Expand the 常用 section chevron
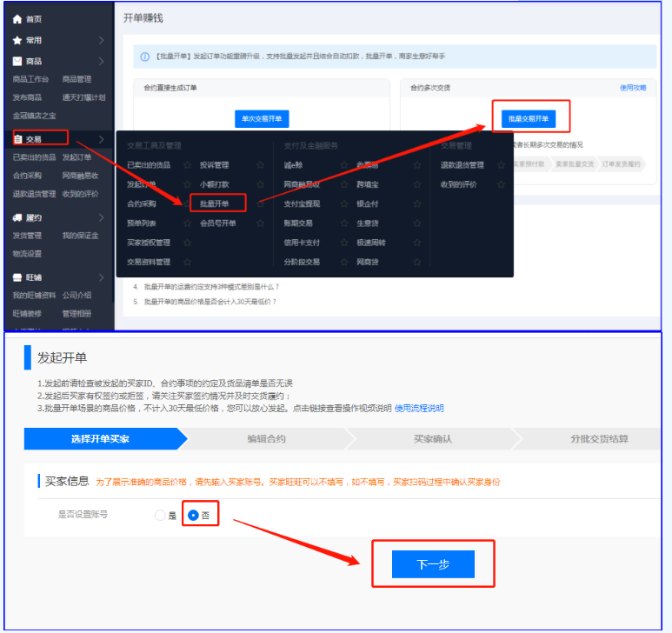 tap(101, 40)
